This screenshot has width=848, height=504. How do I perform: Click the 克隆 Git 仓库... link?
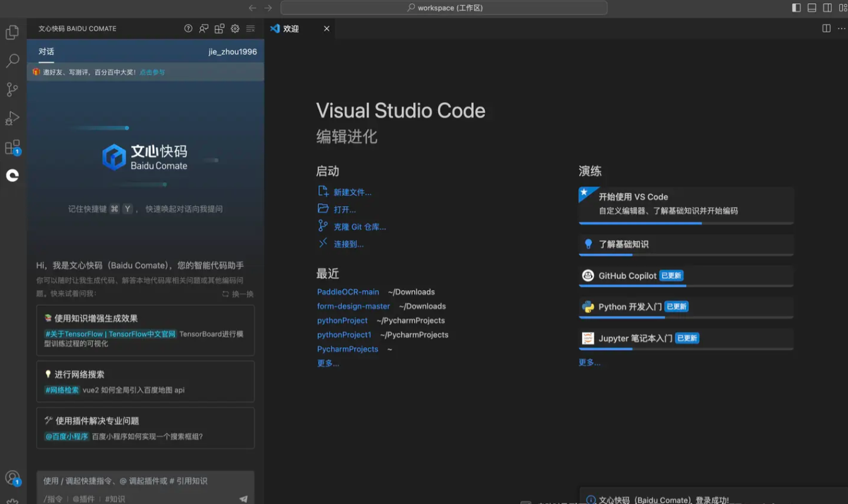click(360, 227)
